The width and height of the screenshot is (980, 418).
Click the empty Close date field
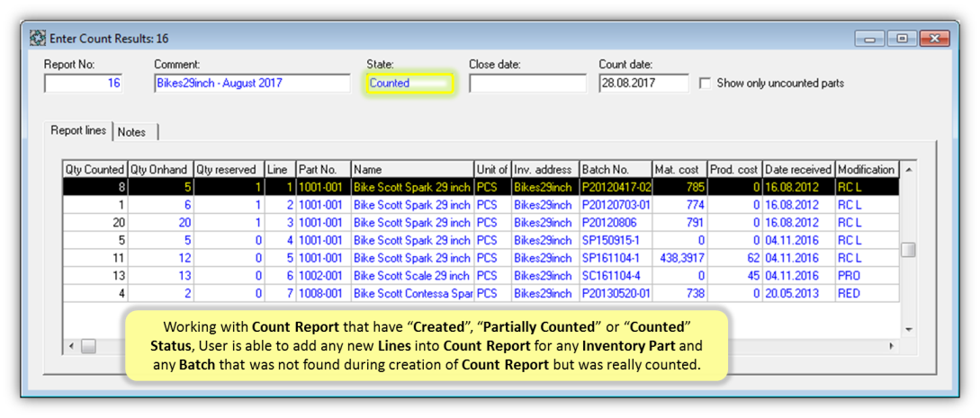(527, 83)
